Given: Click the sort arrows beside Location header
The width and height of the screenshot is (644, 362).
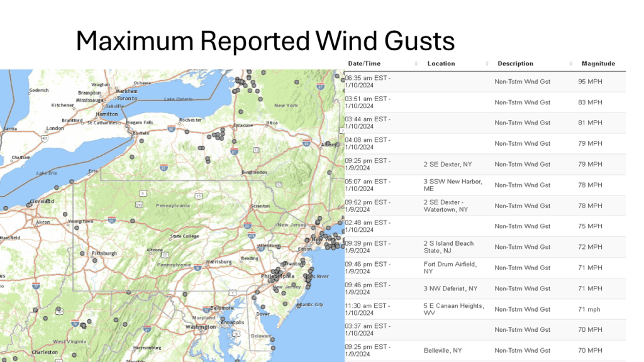Looking at the screenshot, I should pyautogui.click(x=487, y=64).
